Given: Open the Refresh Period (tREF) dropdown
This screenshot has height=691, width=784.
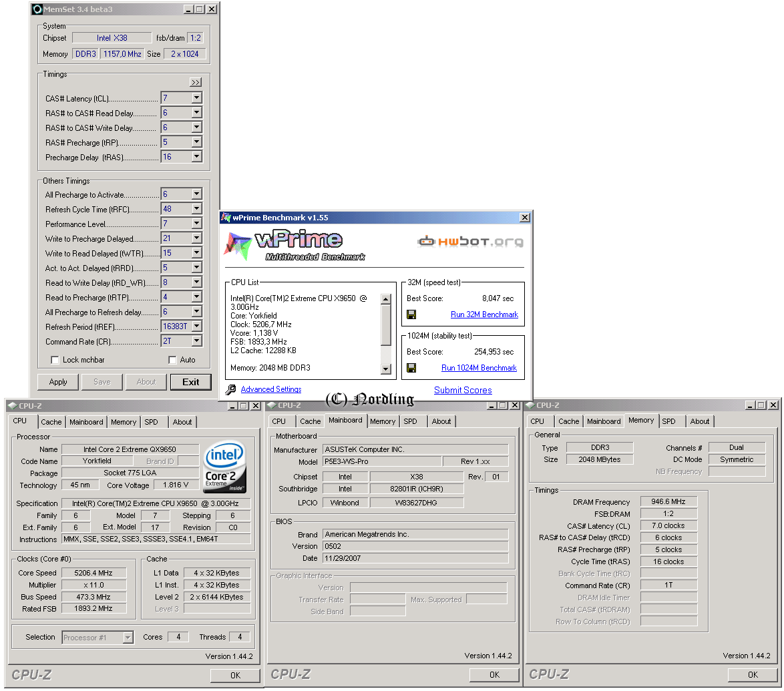Looking at the screenshot, I should (x=196, y=326).
